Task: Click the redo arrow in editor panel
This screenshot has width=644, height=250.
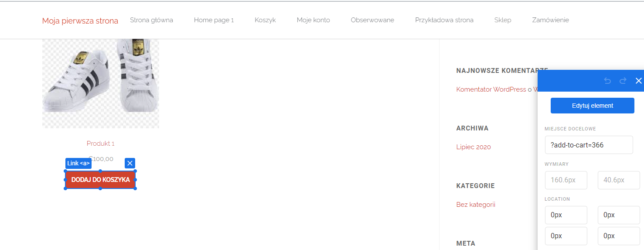Action: pos(623,81)
